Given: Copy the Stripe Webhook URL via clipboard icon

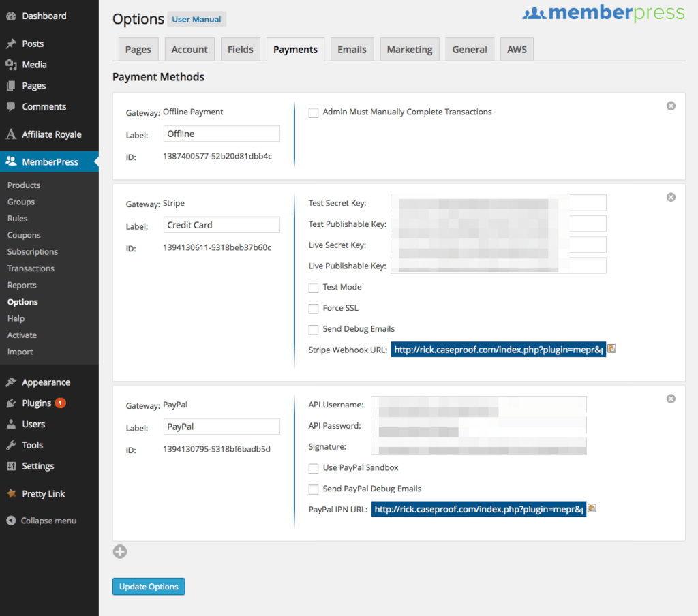Looking at the screenshot, I should (x=612, y=348).
